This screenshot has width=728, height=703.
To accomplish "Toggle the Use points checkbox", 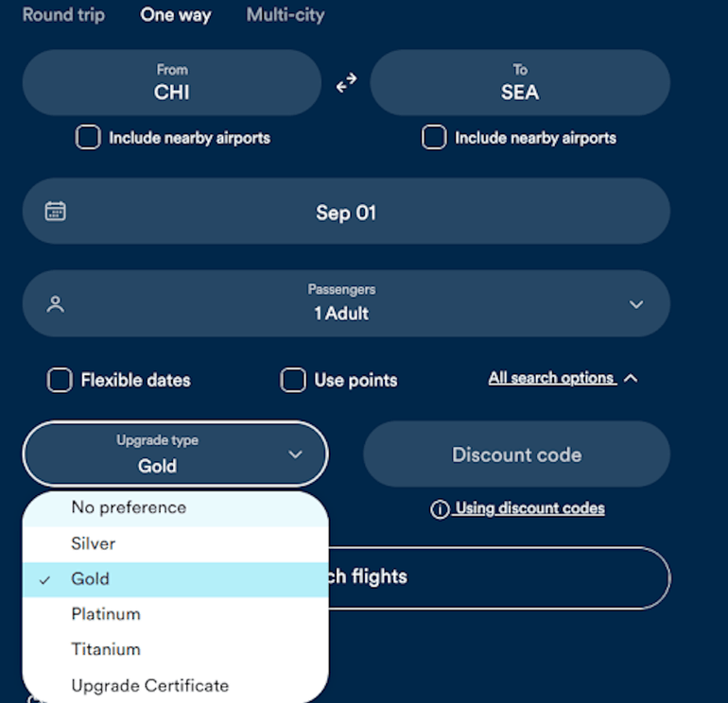I will (x=293, y=380).
